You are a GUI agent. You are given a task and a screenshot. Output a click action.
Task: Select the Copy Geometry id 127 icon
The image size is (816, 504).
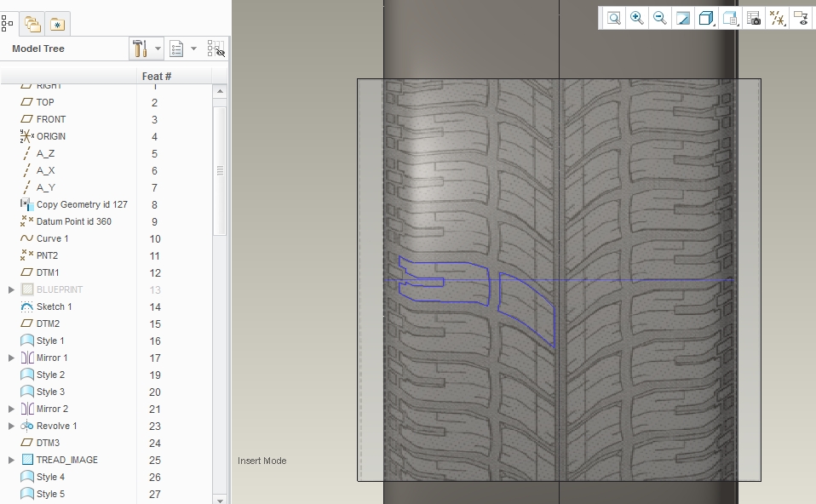tap(26, 204)
